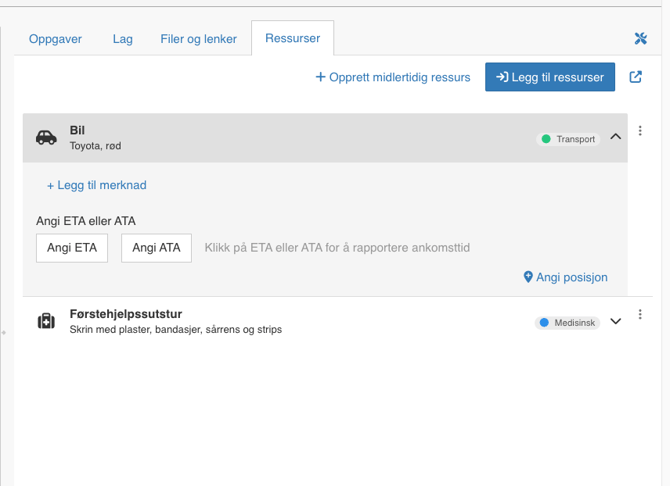Collapse the Bil resource panel
670x486 pixels.
[x=616, y=137]
